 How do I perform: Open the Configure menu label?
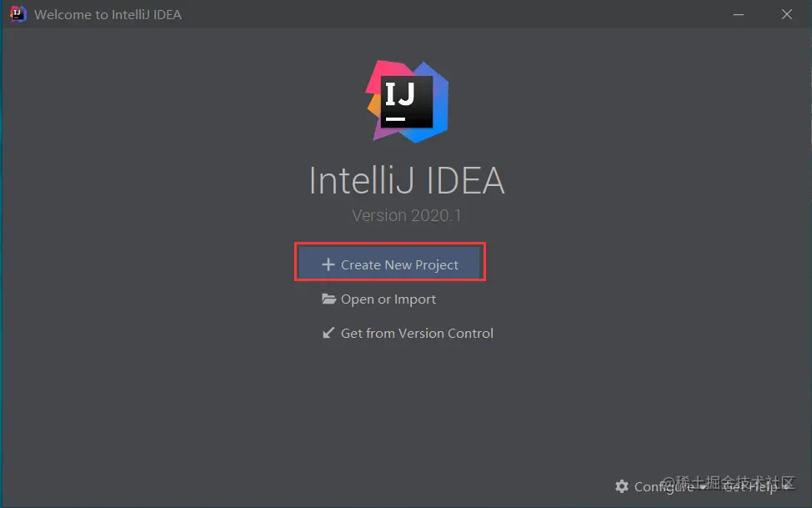pyautogui.click(x=663, y=487)
